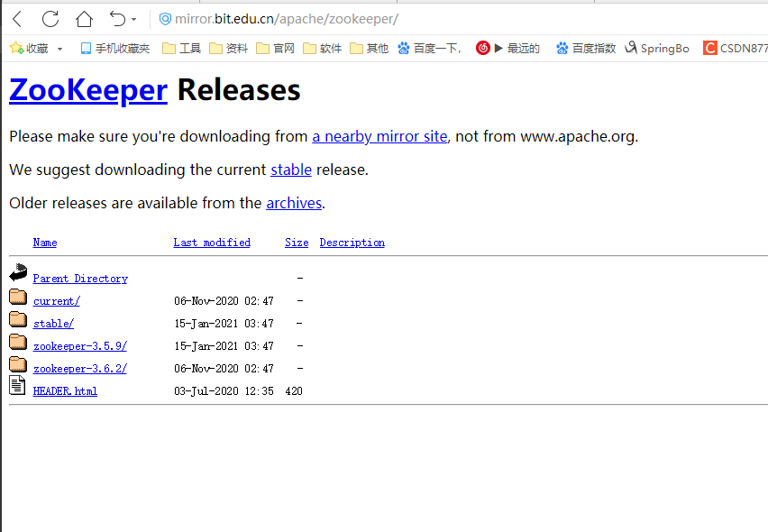Click the site security shield icon
Screen dimensions: 768x532
pyautogui.click(x=166, y=19)
